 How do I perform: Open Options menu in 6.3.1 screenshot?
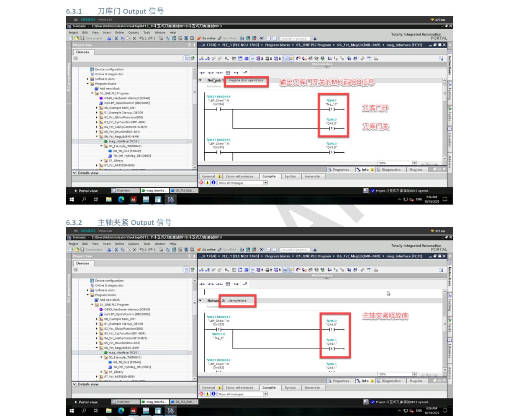(x=134, y=32)
